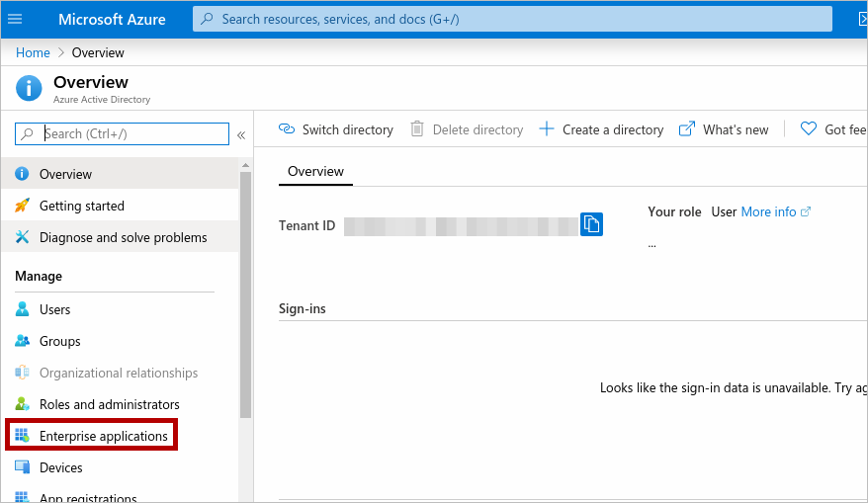Open Users in the Manage section
This screenshot has height=503, width=868.
pyautogui.click(x=54, y=309)
